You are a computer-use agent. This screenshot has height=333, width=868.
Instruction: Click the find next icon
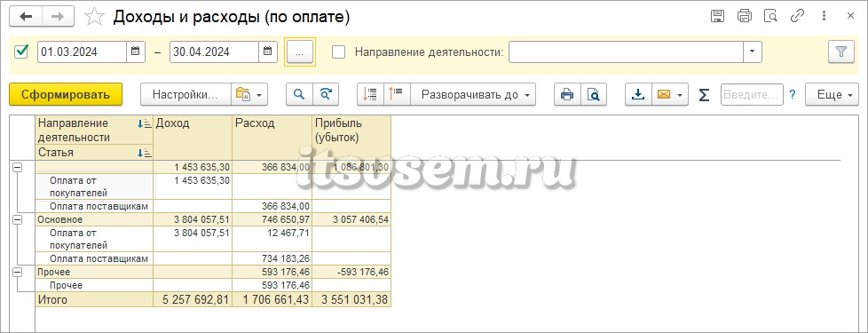tap(326, 95)
